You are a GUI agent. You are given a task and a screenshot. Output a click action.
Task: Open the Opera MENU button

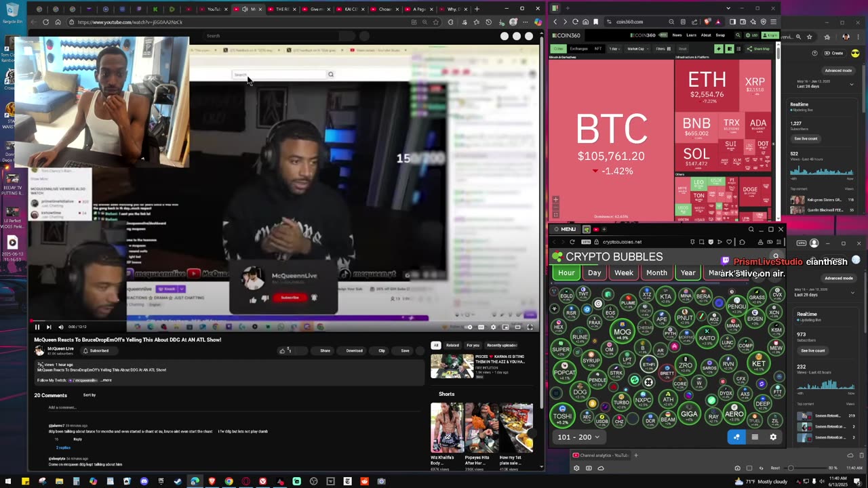coord(564,229)
